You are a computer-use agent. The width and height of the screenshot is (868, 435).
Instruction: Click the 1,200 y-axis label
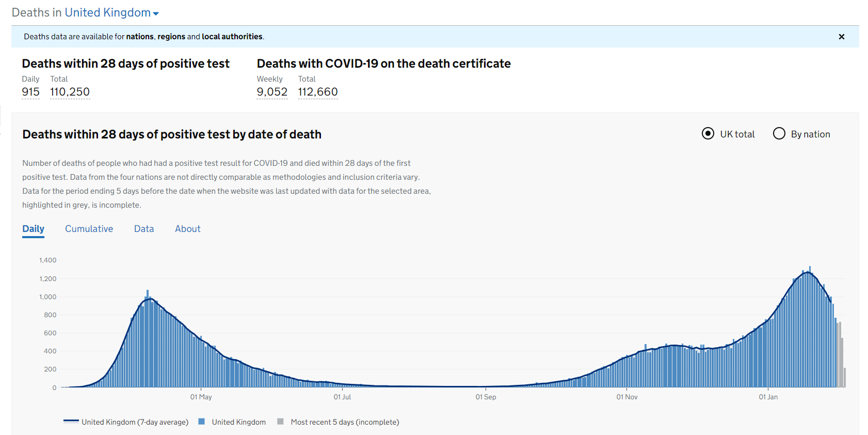47,278
